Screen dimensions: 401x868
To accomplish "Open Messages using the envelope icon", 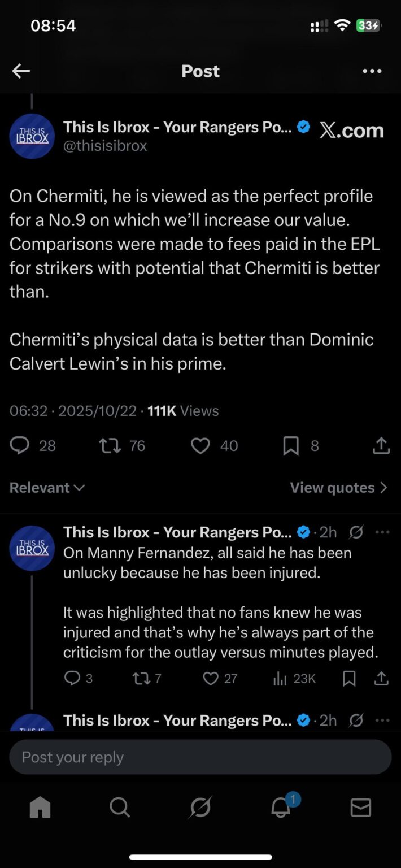I will pos(360,808).
